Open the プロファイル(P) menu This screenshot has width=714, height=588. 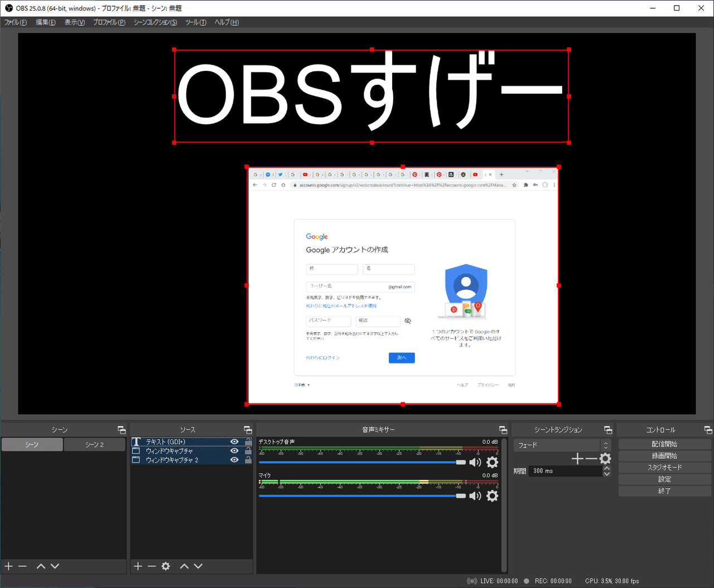[x=109, y=22]
